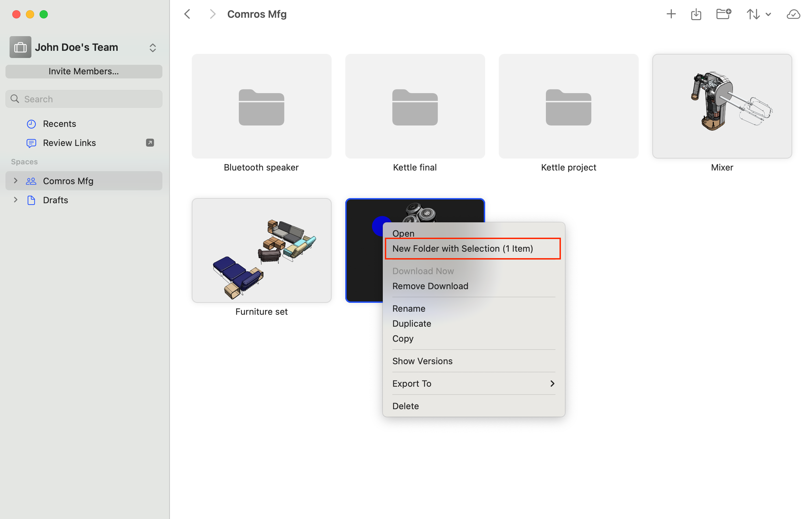Open Recents in the sidebar
The height and width of the screenshot is (519, 812).
coord(84,124)
